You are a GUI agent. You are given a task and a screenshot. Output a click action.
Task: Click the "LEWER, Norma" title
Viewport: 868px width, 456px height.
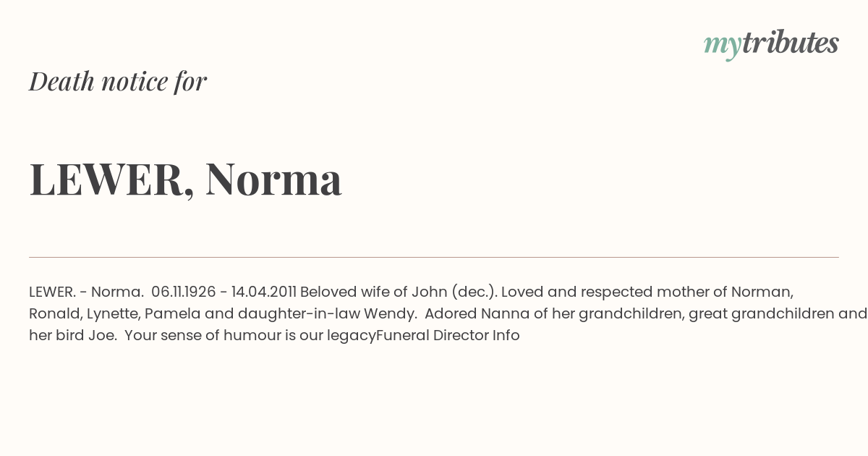(x=185, y=179)
